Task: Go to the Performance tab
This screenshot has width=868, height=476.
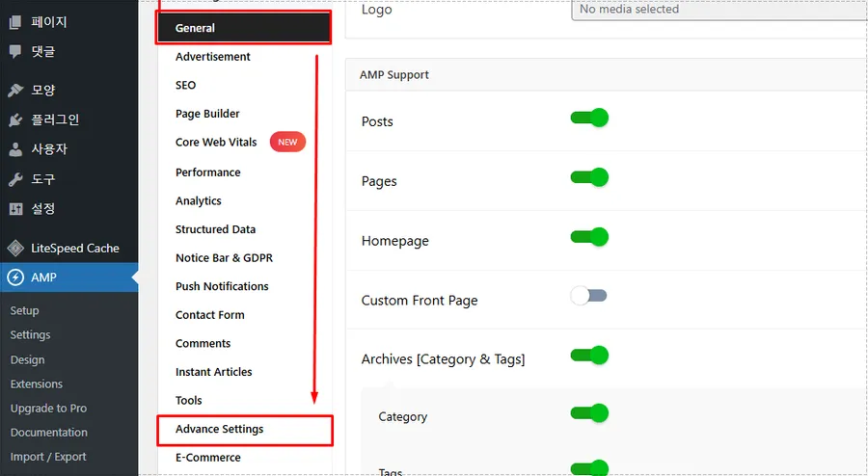Action: pyautogui.click(x=207, y=172)
